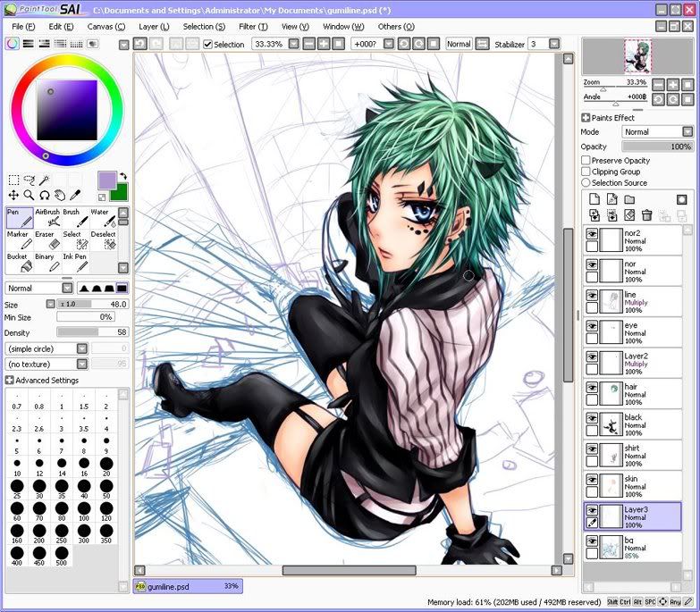
Task: Create a new linework layer
Action: point(612,199)
